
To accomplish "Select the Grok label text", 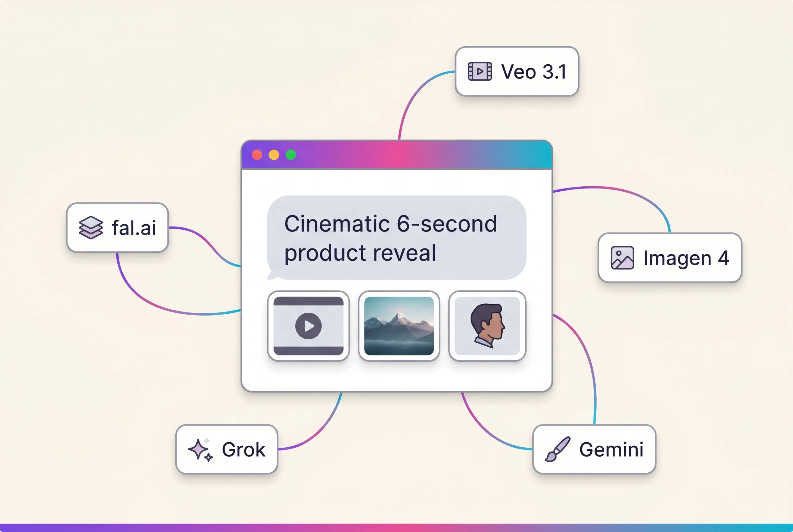I will pyautogui.click(x=244, y=450).
